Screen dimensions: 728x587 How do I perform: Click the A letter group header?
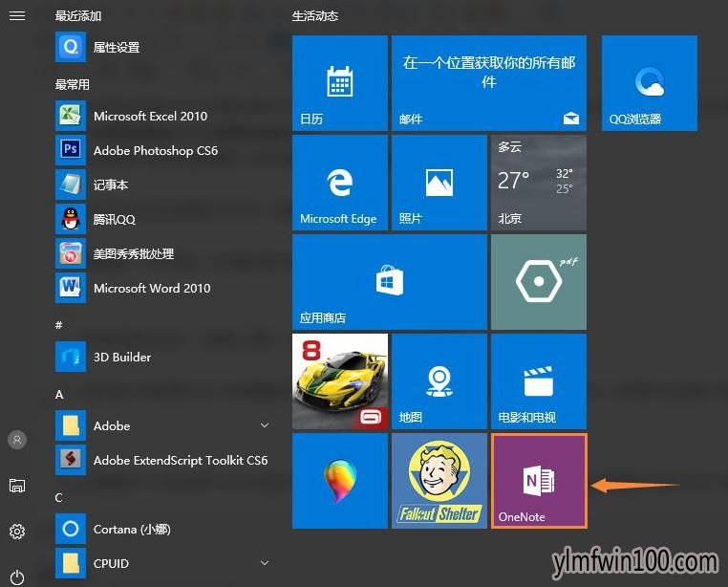[59, 395]
